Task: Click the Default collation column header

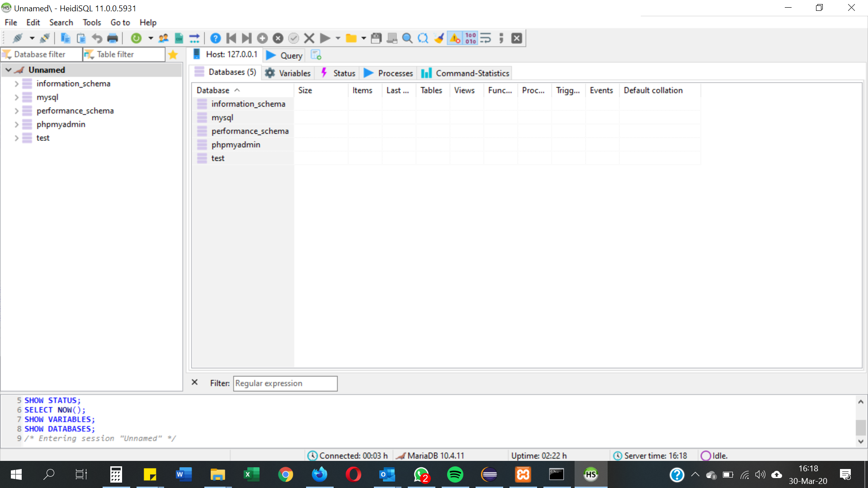Action: pos(660,90)
